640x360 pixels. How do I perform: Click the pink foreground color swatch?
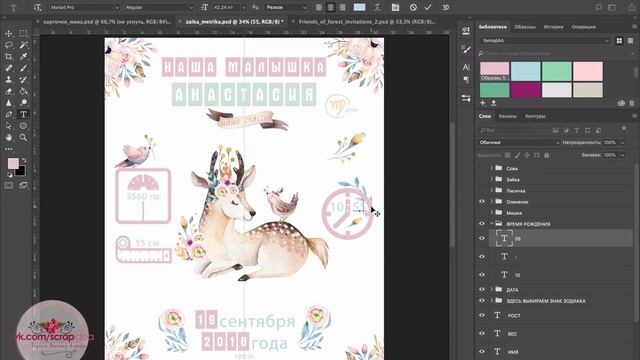(x=13, y=163)
